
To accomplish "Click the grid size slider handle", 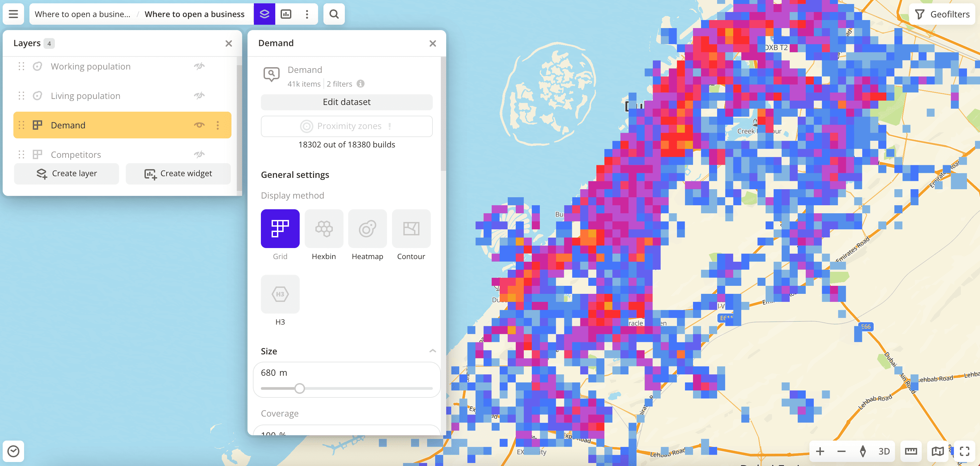I will [x=299, y=388].
